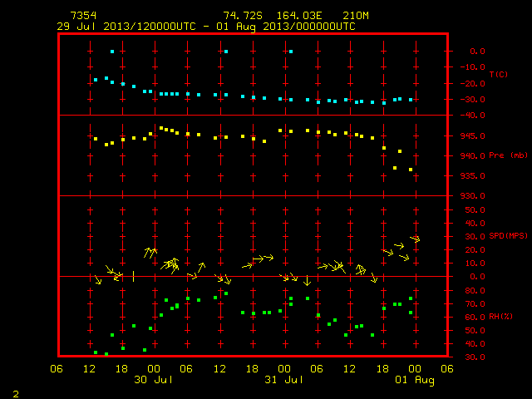Click the 210M elevation text
Image resolution: width=532 pixels, height=399 pixels.
point(355,16)
